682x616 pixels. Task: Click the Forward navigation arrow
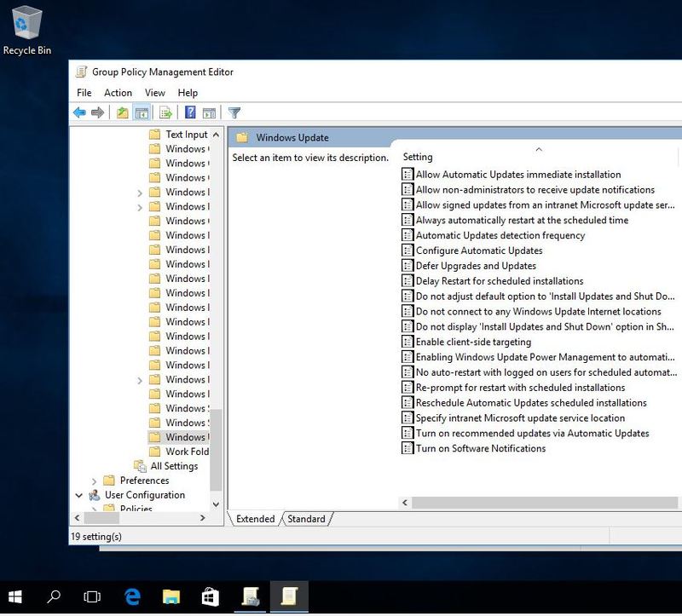pos(96,112)
